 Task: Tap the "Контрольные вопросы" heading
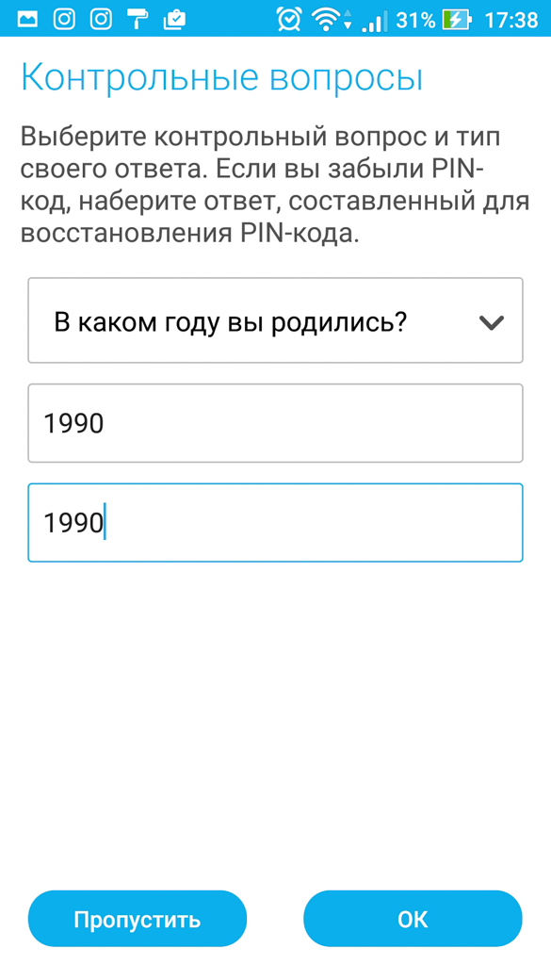(222, 77)
